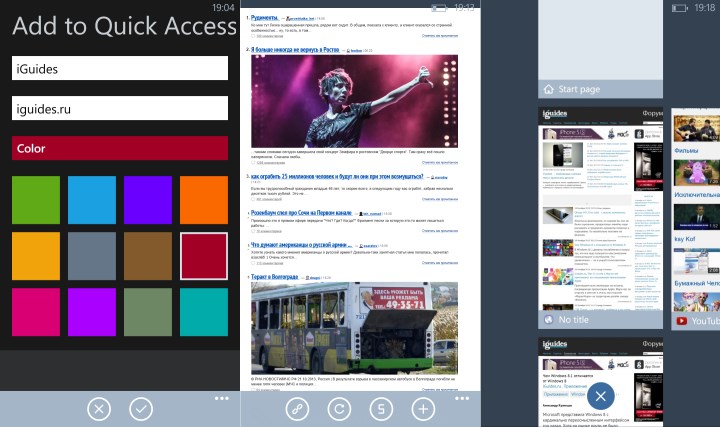Close the tab with the blue X button
Image resolution: width=720 pixels, height=427 pixels.
click(600, 396)
